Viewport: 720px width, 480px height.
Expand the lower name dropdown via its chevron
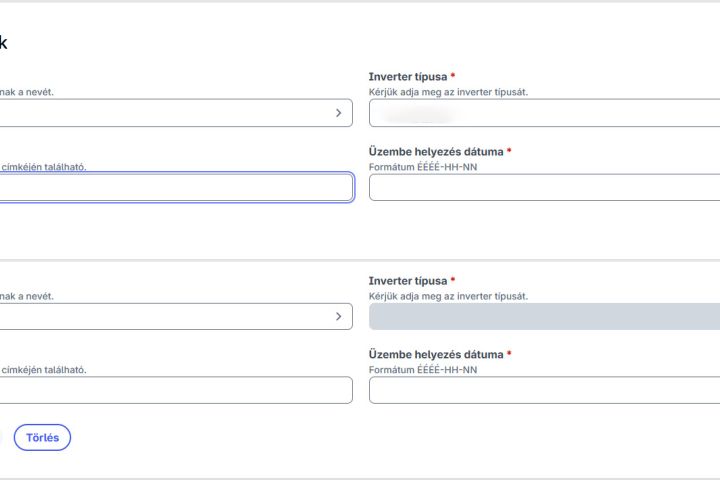click(x=338, y=317)
